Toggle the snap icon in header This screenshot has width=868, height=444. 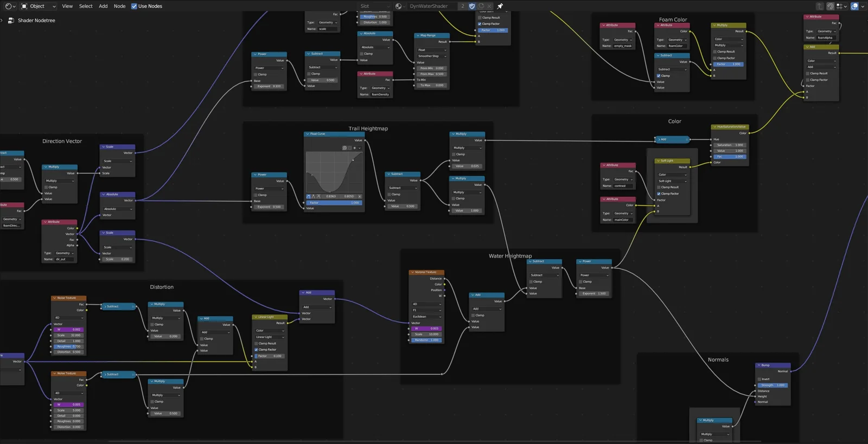point(830,6)
